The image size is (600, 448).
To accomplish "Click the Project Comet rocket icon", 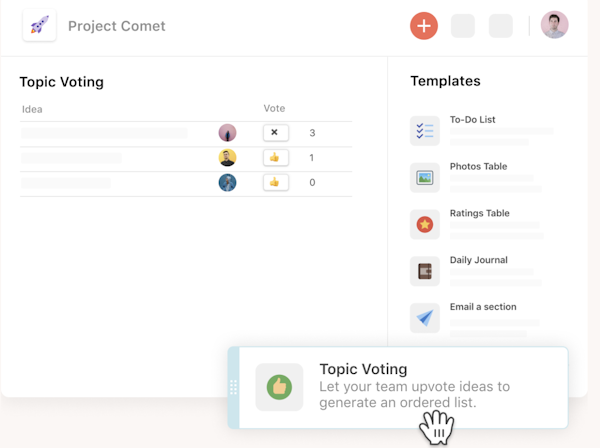I will [x=39, y=26].
